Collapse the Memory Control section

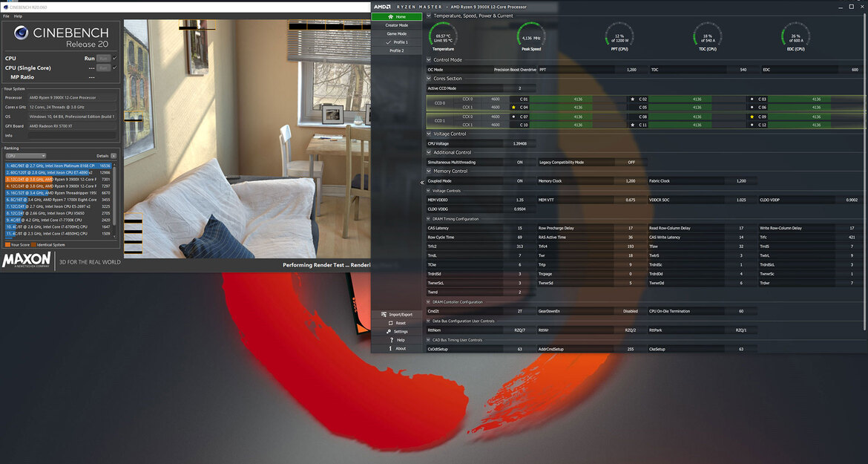[429, 171]
